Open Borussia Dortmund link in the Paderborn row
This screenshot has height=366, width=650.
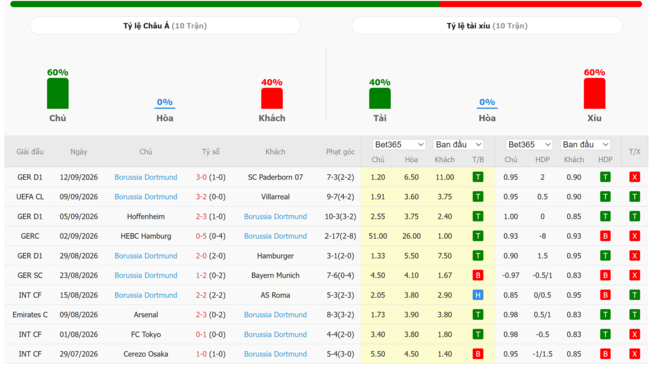pos(146,177)
